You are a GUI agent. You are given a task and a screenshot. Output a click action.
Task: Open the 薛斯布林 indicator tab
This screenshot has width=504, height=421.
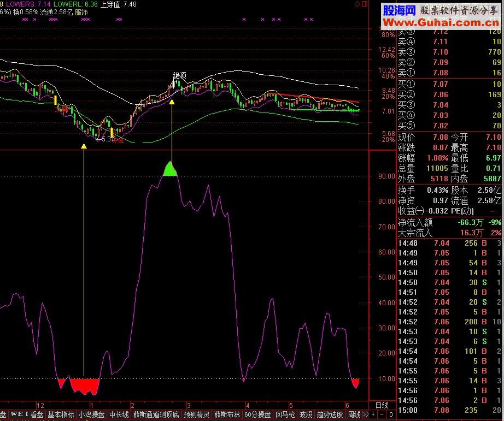click(227, 414)
